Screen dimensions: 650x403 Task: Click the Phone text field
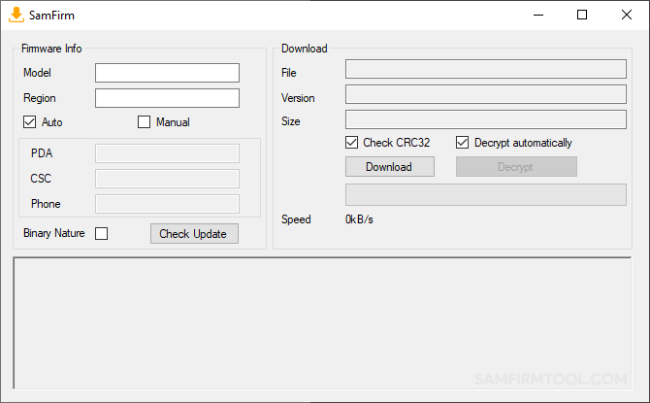pos(167,204)
